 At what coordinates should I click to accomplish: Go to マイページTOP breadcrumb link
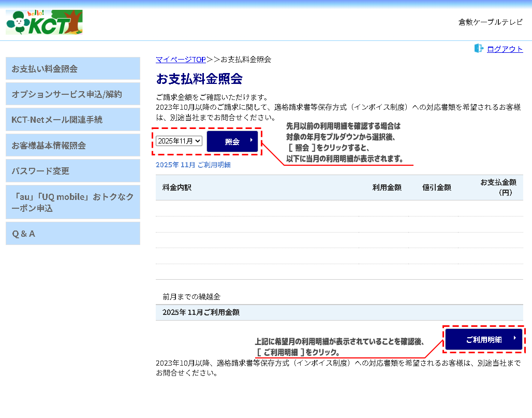point(181,60)
